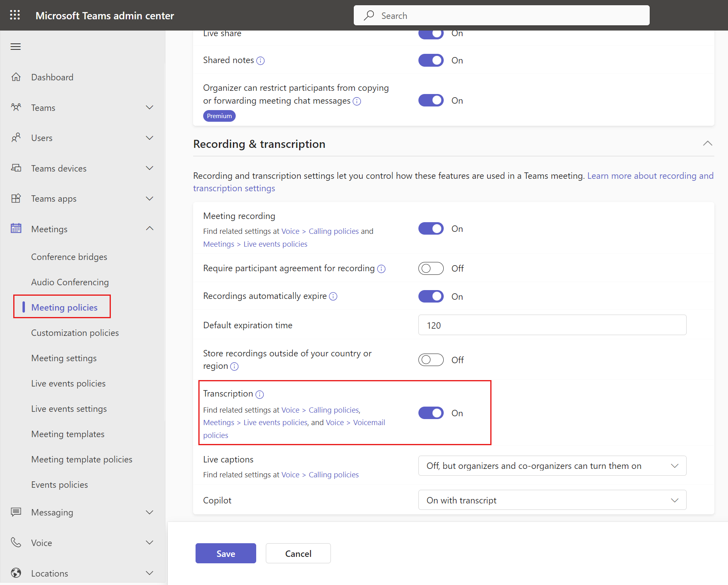Click the Locations globe icon
Image resolution: width=728 pixels, height=585 pixels.
[x=16, y=573]
